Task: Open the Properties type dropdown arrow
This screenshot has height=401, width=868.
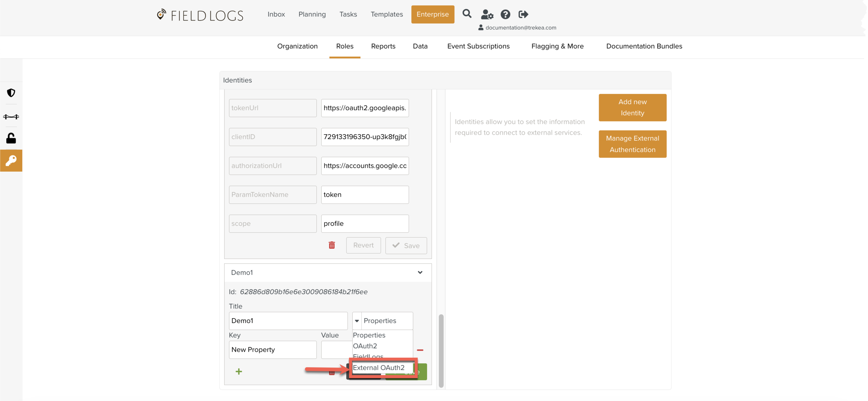Action: pyautogui.click(x=357, y=321)
